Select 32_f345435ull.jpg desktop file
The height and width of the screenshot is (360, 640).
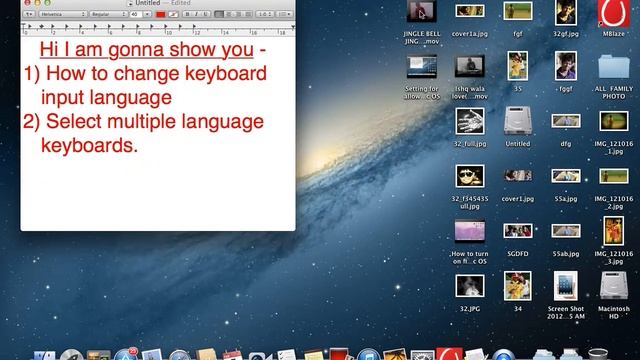[x=469, y=187]
